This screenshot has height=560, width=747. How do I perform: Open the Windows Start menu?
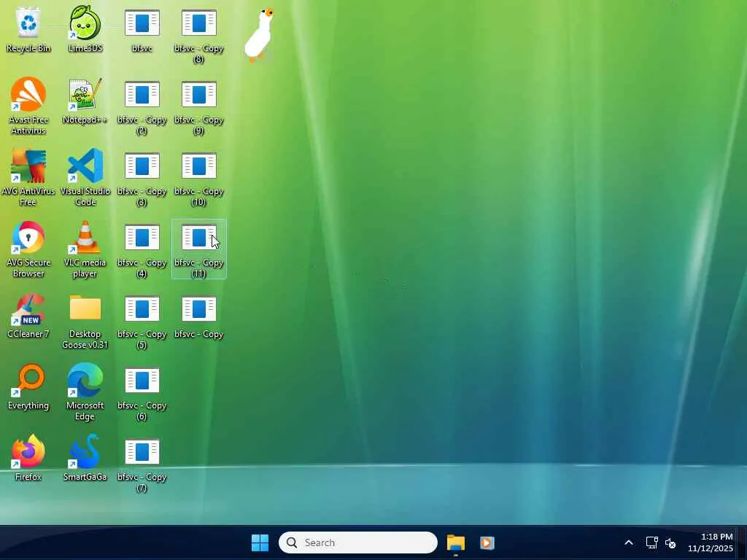260,542
